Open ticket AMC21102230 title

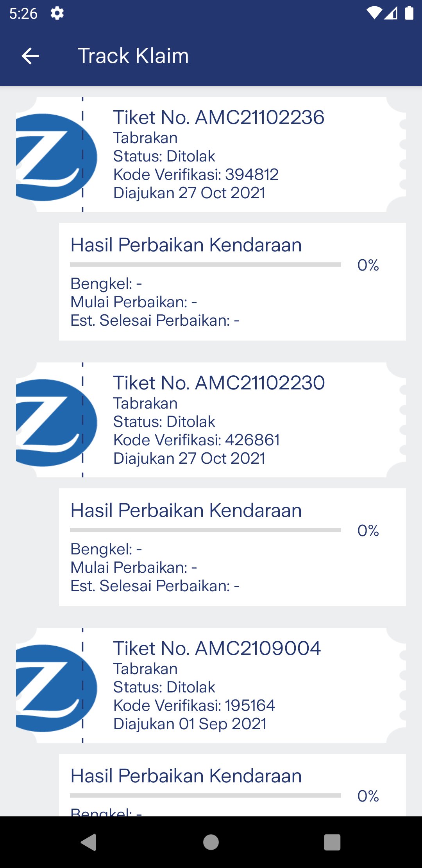click(219, 383)
